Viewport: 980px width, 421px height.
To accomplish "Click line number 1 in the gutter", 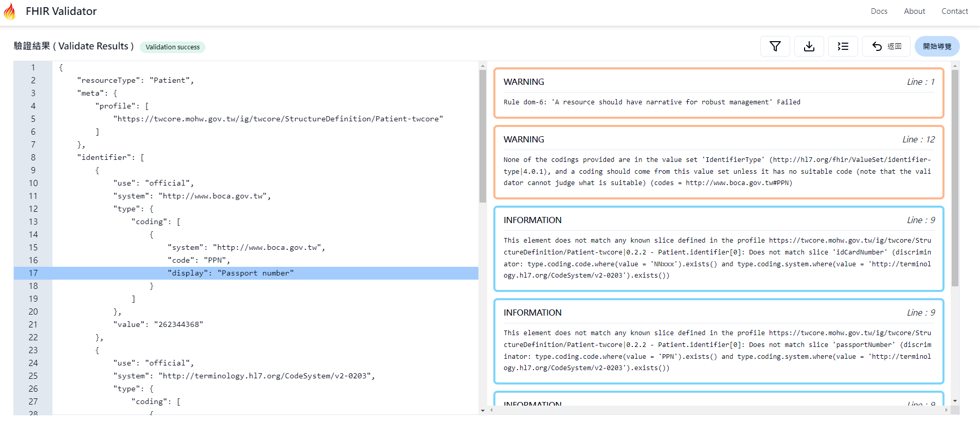I will pos(33,67).
